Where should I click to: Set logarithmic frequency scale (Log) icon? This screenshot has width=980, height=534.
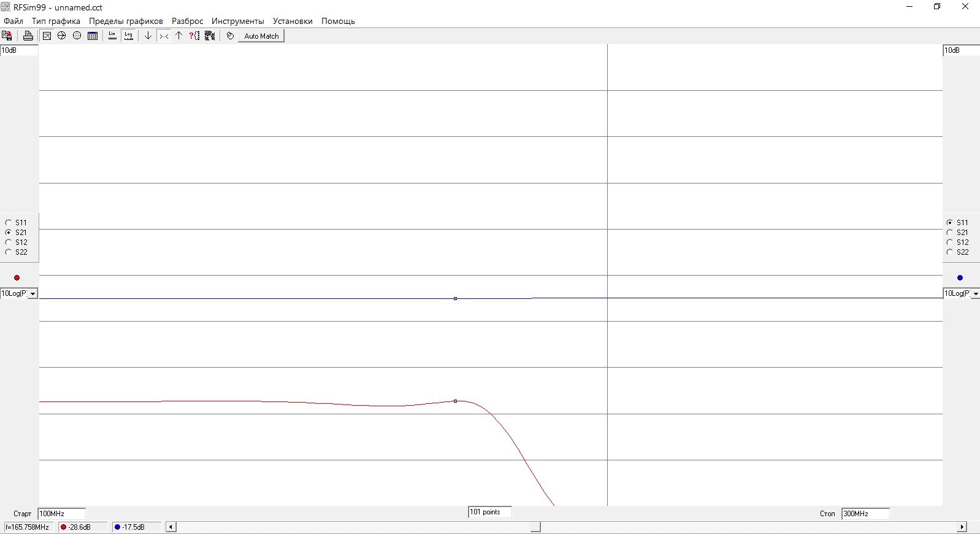(x=128, y=36)
